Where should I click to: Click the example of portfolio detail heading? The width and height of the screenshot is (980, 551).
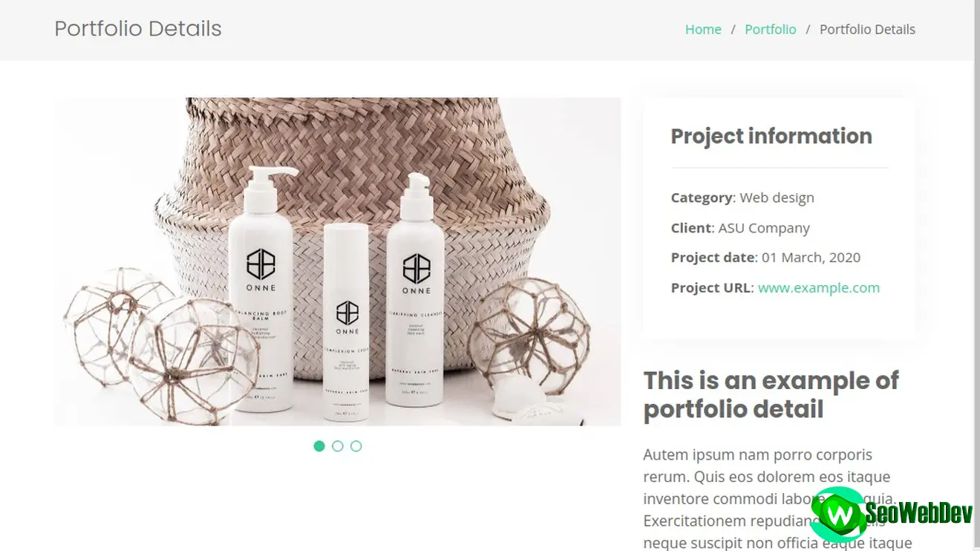tap(771, 394)
